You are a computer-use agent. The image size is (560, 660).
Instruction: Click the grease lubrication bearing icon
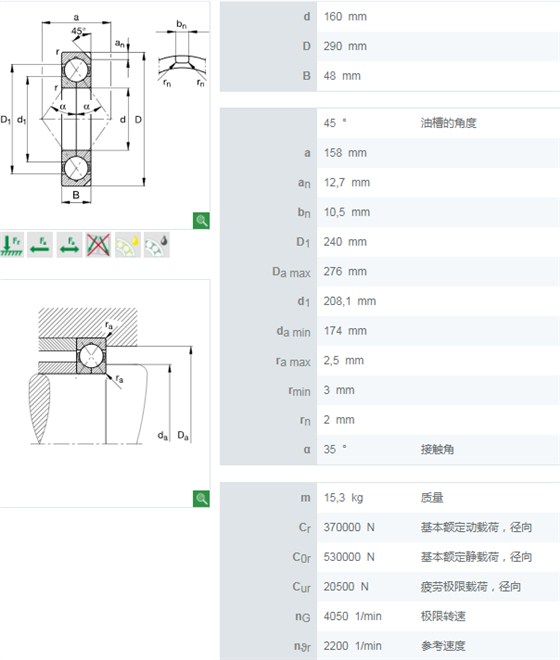point(128,245)
